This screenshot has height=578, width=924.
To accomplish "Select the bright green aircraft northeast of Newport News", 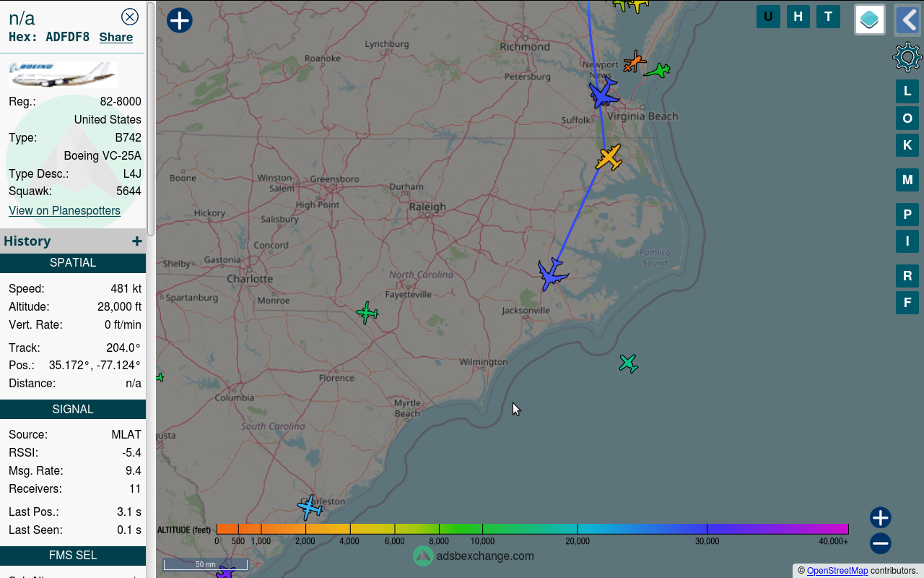I will [x=658, y=70].
